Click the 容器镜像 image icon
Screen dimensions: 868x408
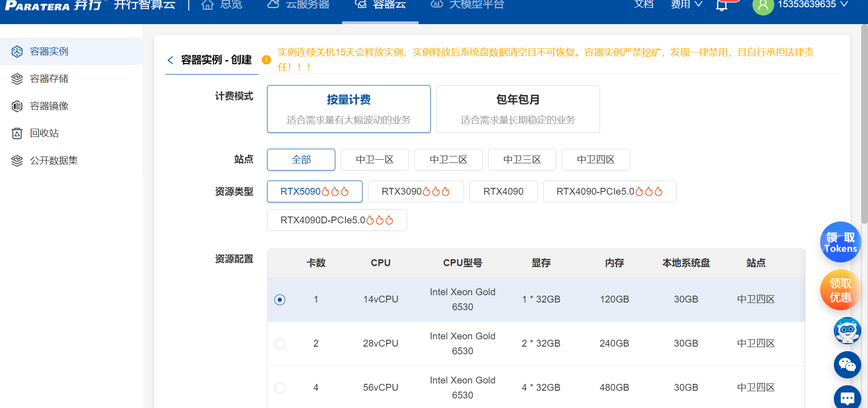(17, 106)
